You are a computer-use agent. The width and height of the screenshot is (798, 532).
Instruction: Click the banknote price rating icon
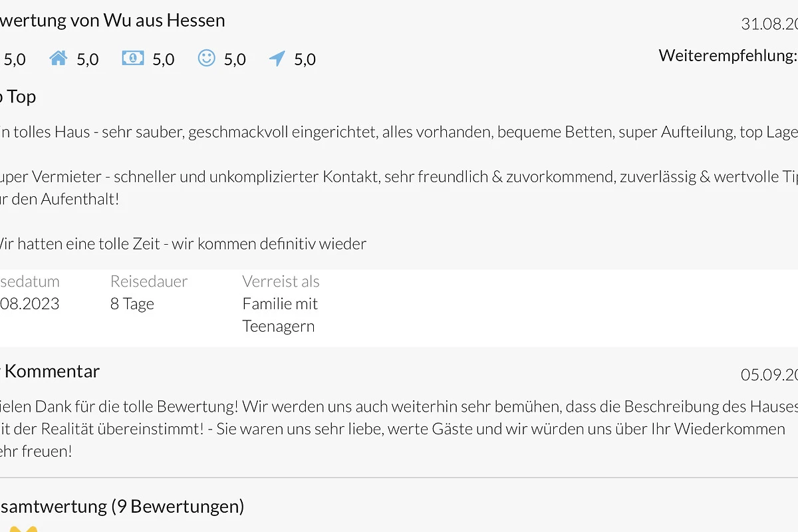pos(133,59)
